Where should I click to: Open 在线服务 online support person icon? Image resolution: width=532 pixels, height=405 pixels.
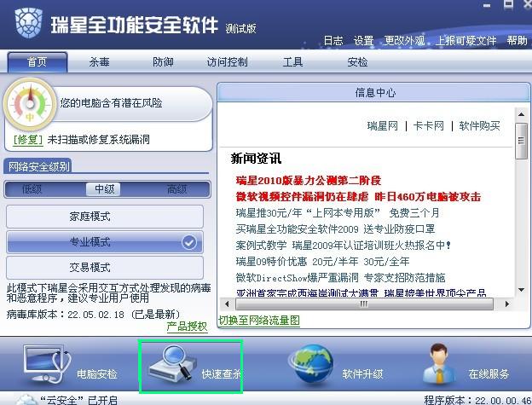(x=439, y=363)
